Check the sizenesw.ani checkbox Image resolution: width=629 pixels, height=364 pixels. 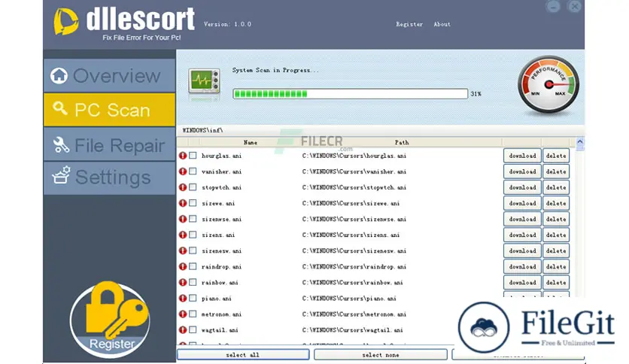coord(193,250)
